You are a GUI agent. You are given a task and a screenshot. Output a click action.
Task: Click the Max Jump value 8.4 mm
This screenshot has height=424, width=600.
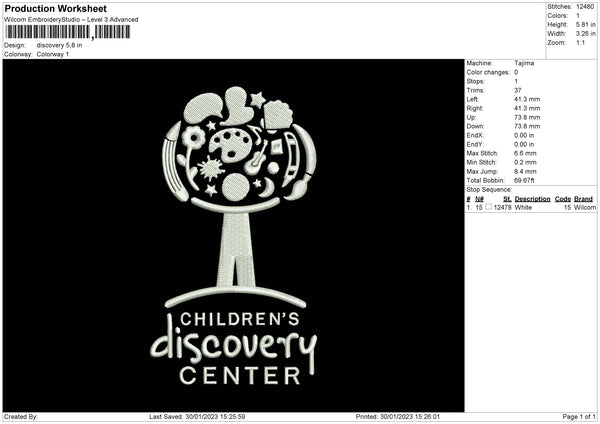tap(525, 171)
